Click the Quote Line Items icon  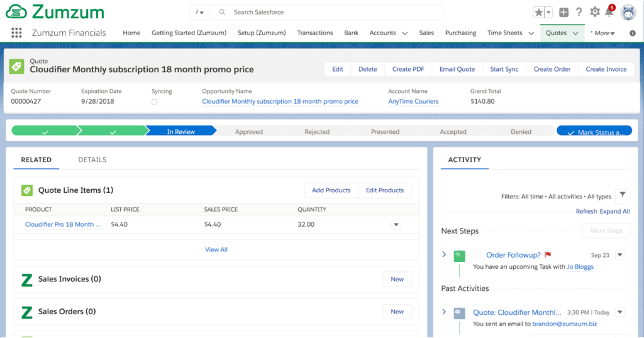click(27, 190)
